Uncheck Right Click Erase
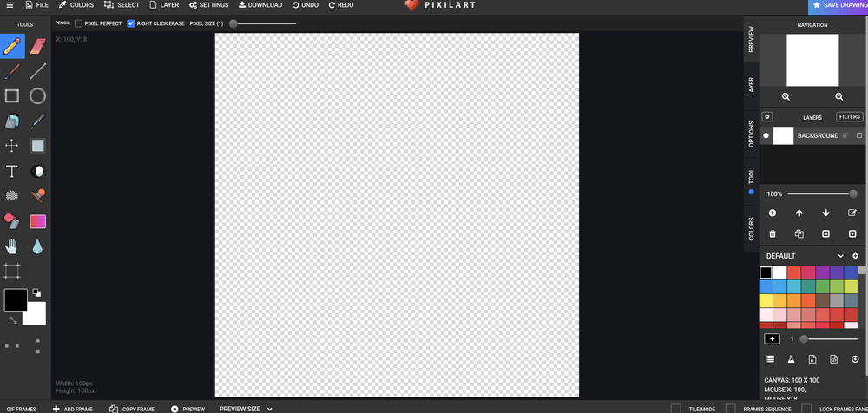The image size is (868, 413). click(x=131, y=23)
